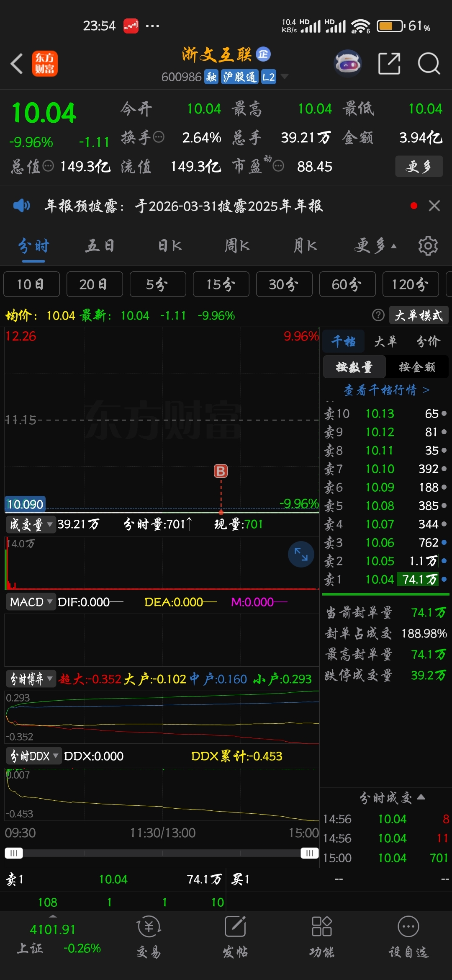This screenshot has height=980, width=452.
Task: Tap left handle of time range slider
Action: [x=14, y=853]
